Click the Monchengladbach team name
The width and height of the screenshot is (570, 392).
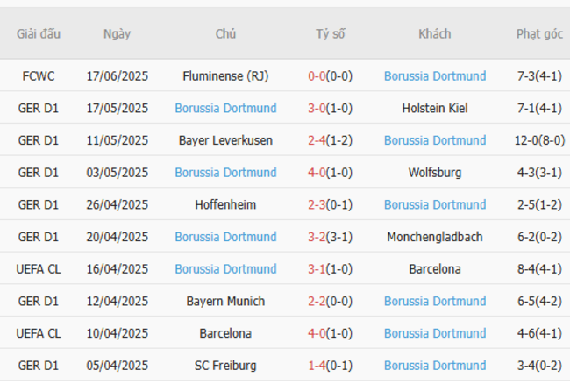pos(435,237)
